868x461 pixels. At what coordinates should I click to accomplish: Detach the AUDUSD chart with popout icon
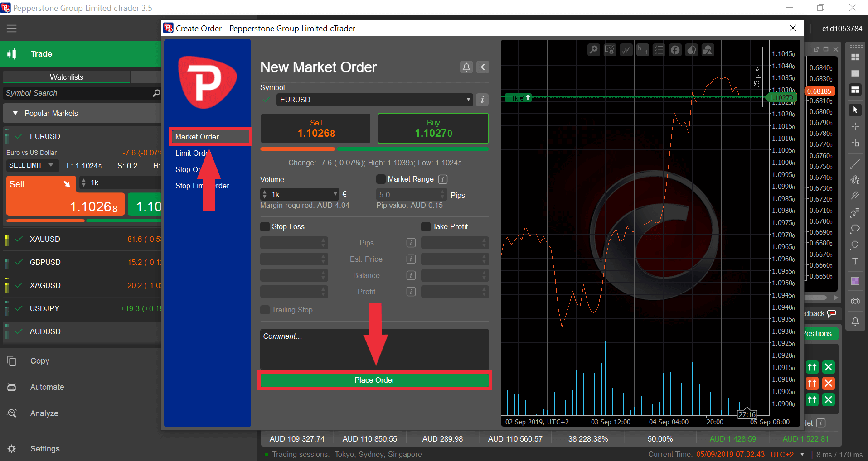pyautogui.click(x=816, y=49)
